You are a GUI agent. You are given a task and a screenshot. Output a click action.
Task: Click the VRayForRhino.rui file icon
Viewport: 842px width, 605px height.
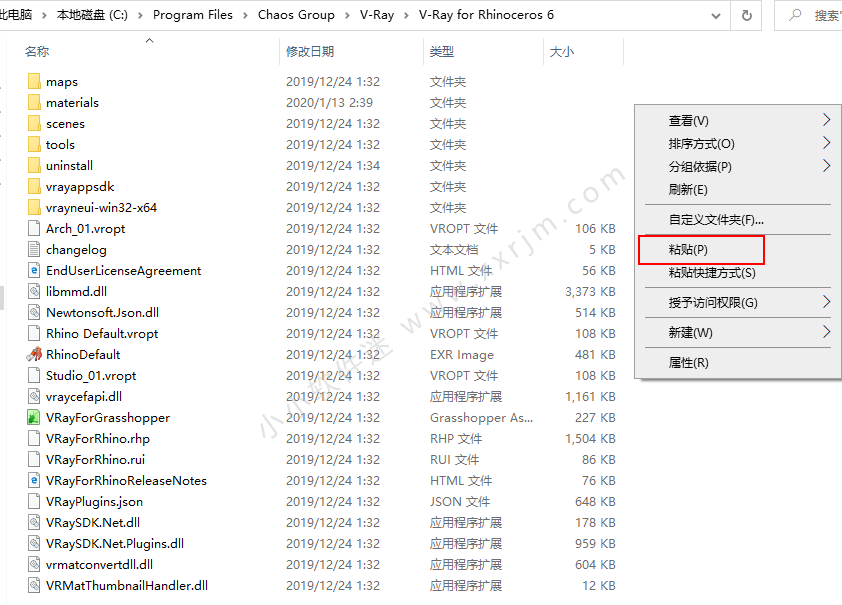(34, 459)
